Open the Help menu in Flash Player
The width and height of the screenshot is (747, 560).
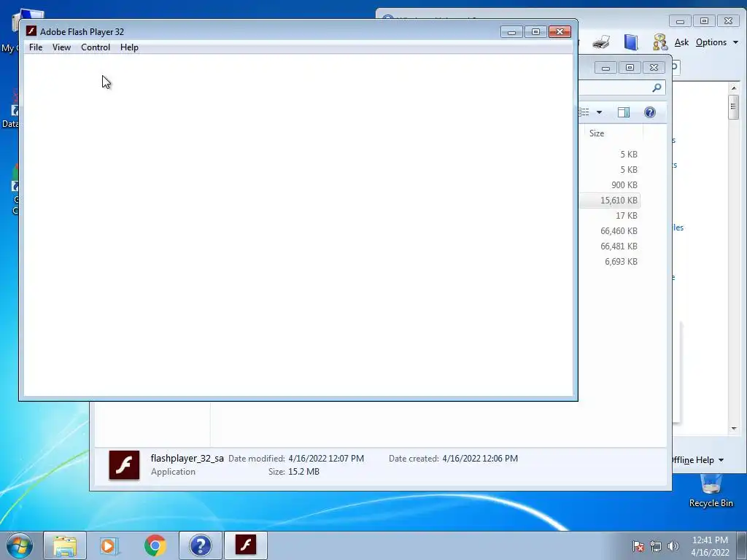tap(129, 47)
